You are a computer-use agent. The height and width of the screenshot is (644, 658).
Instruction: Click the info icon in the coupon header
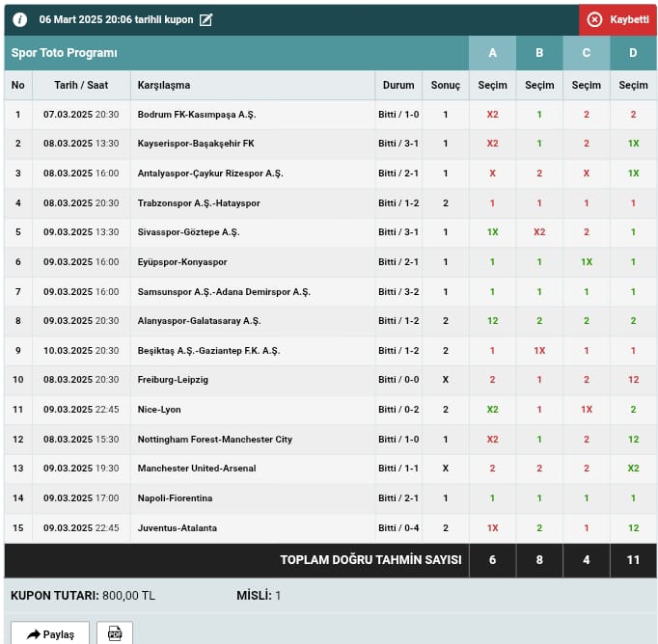[20, 19]
